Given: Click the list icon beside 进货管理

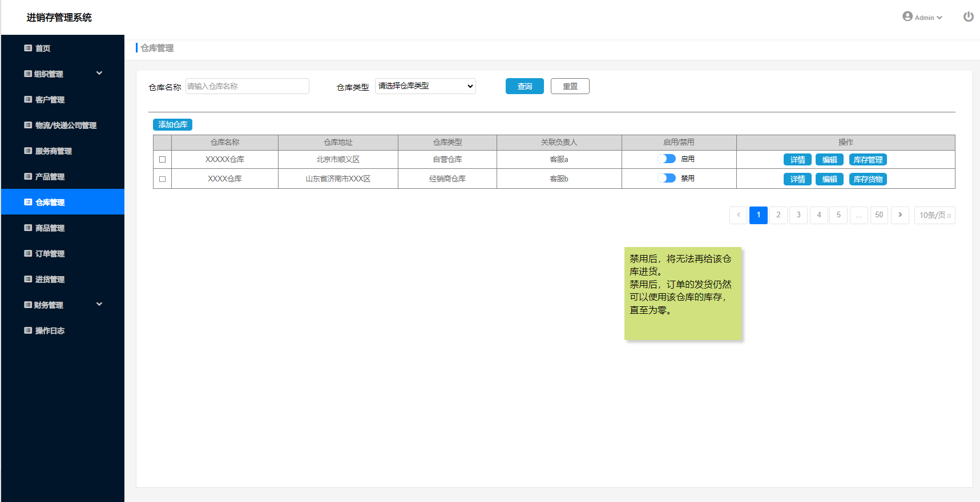Looking at the screenshot, I should coord(28,279).
